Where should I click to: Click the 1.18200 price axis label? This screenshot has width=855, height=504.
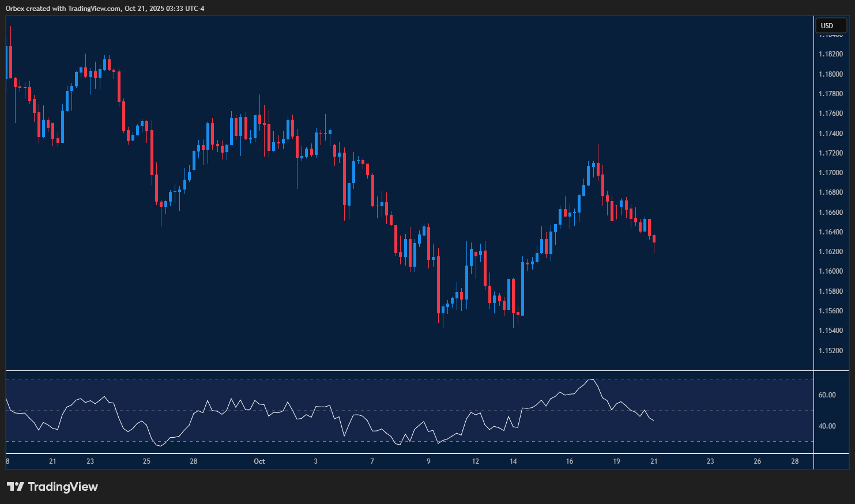coord(830,54)
